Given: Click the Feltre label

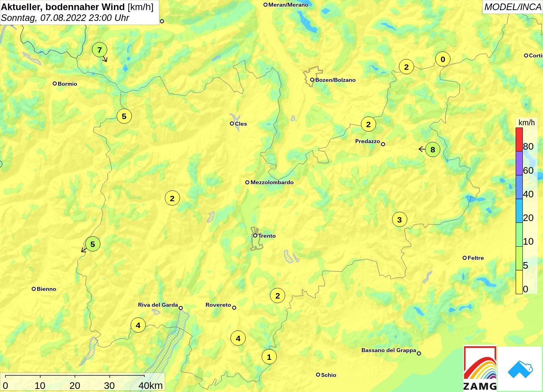Looking at the screenshot, I should (476, 258).
